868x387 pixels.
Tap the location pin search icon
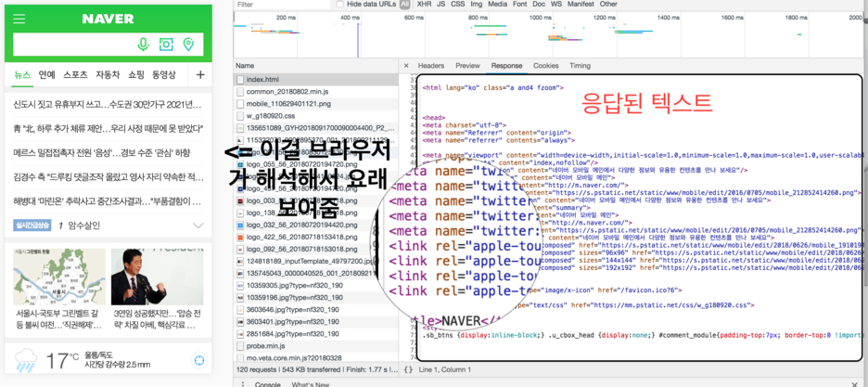point(188,45)
